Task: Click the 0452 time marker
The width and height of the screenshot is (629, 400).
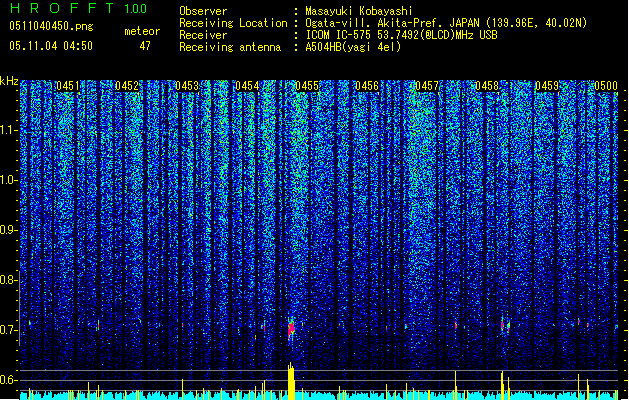Action: click(127, 86)
